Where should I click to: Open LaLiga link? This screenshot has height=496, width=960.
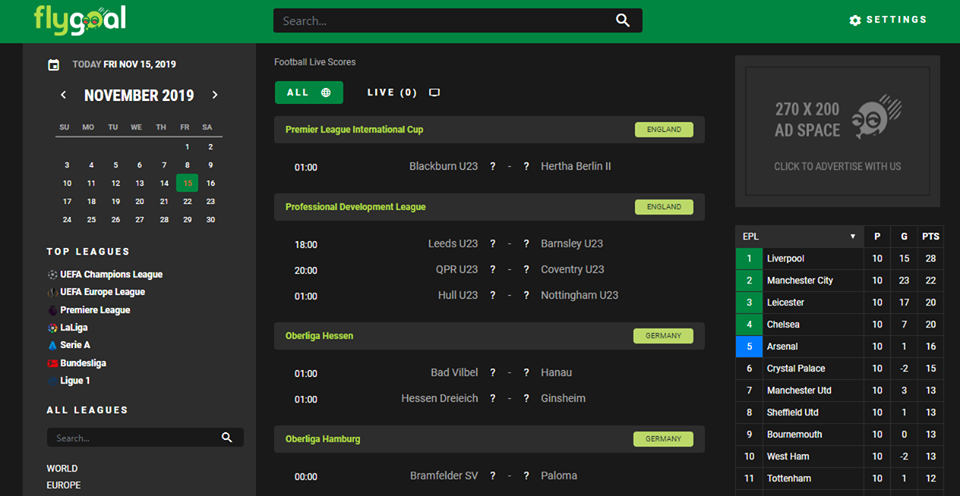[x=75, y=328]
